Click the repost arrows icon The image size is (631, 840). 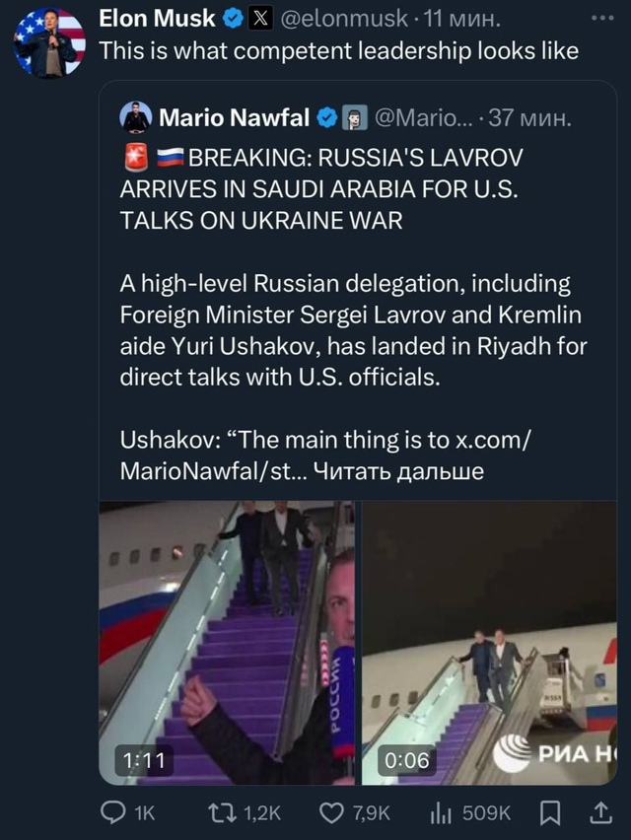click(x=224, y=811)
